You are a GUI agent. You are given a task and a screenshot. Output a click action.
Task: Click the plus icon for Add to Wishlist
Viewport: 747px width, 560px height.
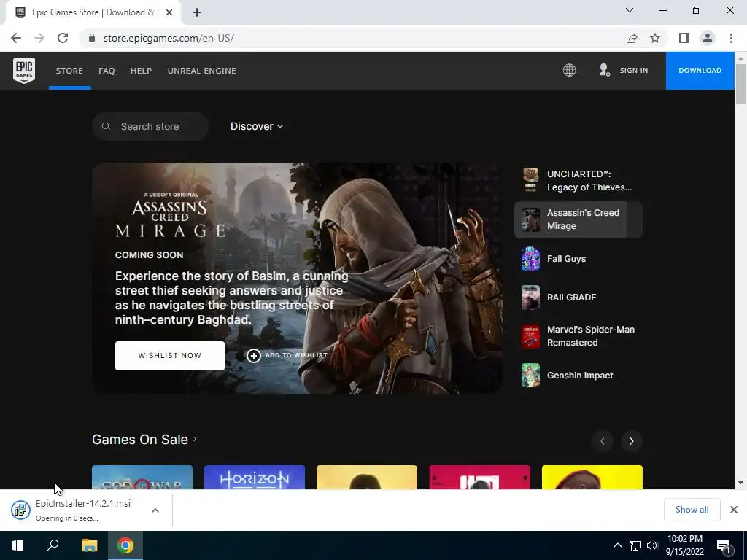point(253,356)
